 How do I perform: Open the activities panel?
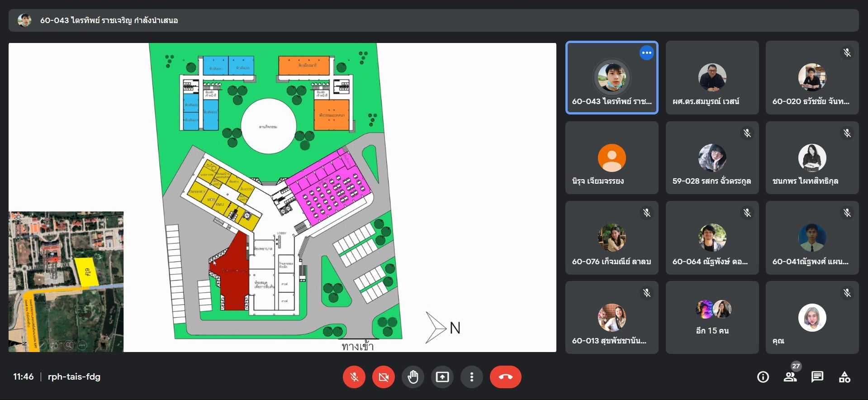[x=844, y=377]
